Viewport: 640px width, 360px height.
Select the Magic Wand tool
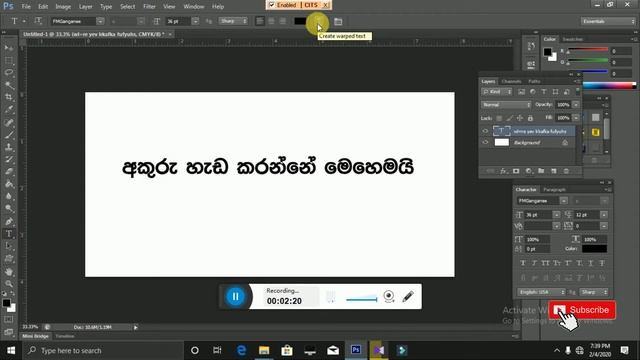[9, 85]
